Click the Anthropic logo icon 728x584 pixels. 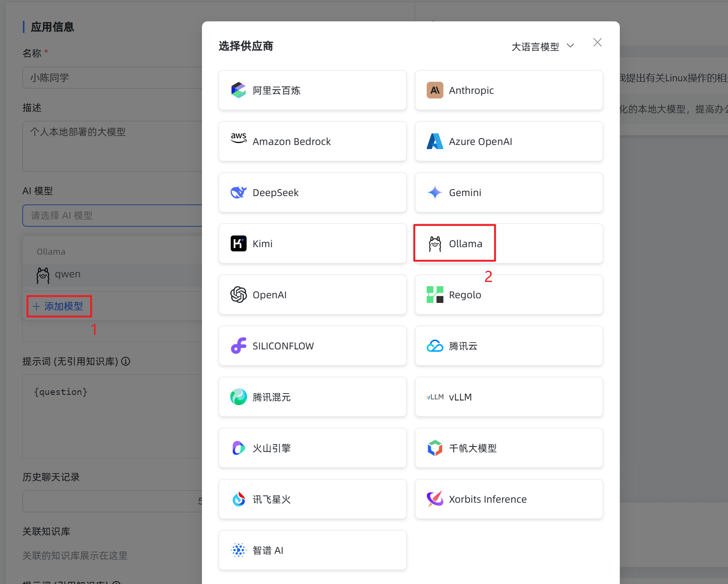click(435, 90)
